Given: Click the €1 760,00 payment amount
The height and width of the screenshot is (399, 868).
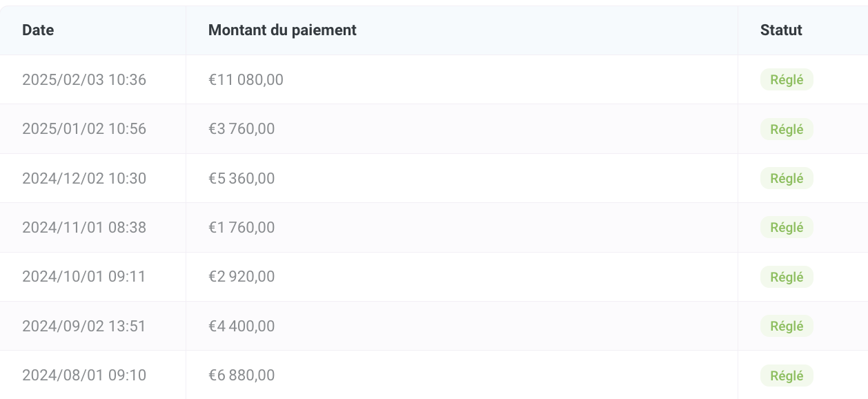Looking at the screenshot, I should (241, 228).
